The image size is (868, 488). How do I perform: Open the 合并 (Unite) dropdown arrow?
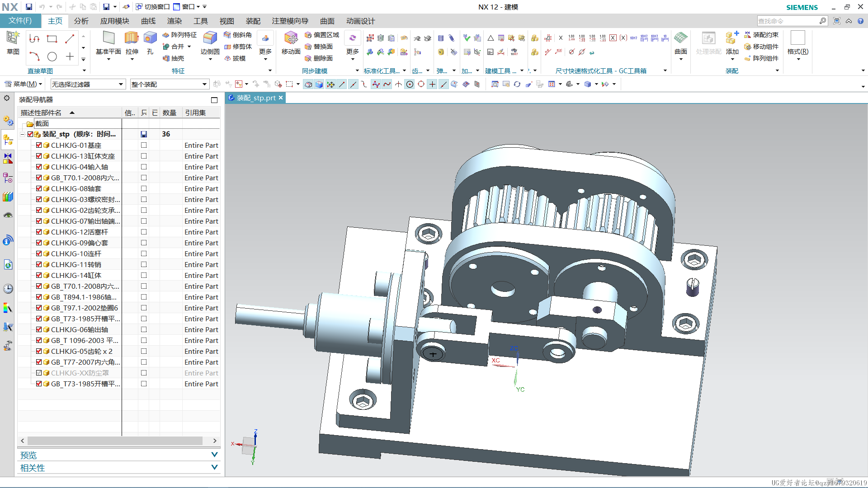[189, 47]
